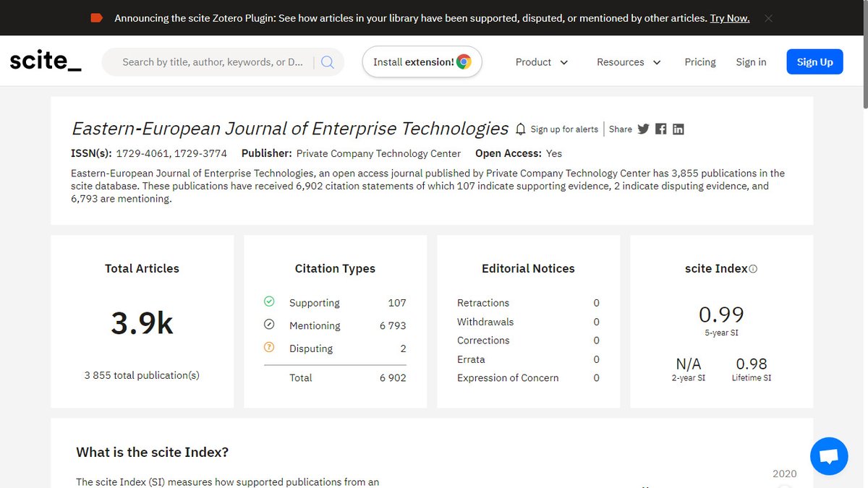Click the Sign Up button
868x488 pixels.
(x=814, y=62)
